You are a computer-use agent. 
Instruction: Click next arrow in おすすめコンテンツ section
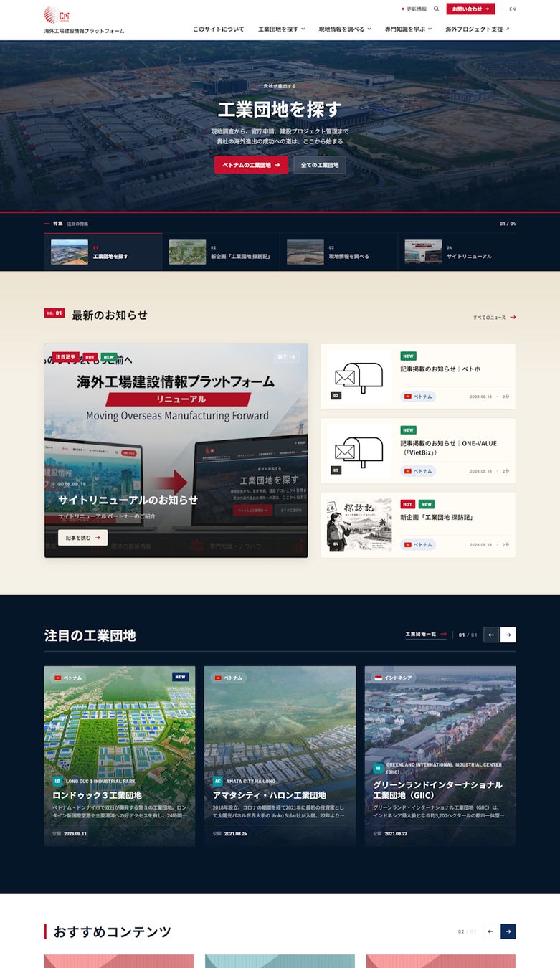point(508,931)
